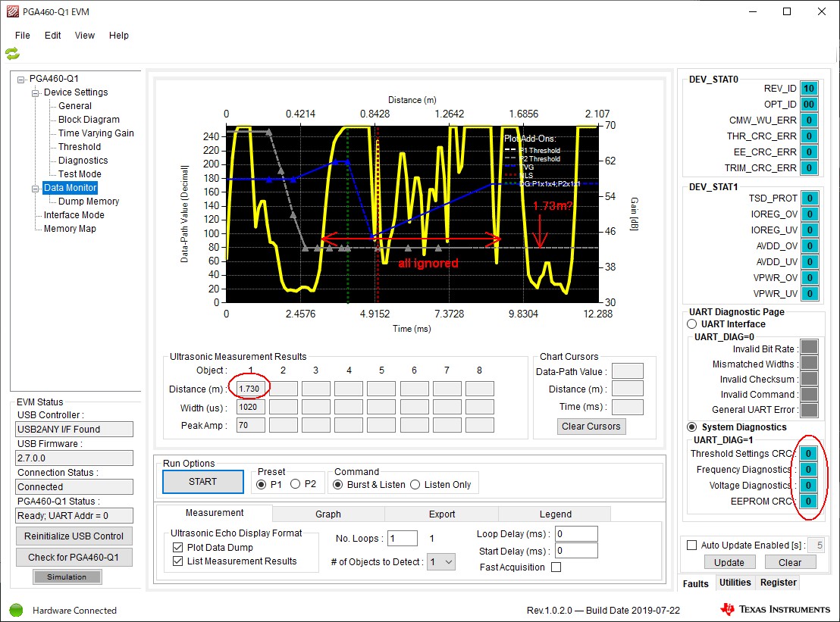Click Clear Cursors button
The height and width of the screenshot is (622, 840).
tap(591, 427)
